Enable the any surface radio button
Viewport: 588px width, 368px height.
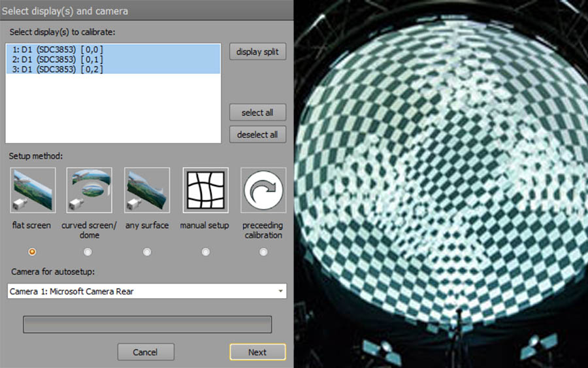point(147,252)
